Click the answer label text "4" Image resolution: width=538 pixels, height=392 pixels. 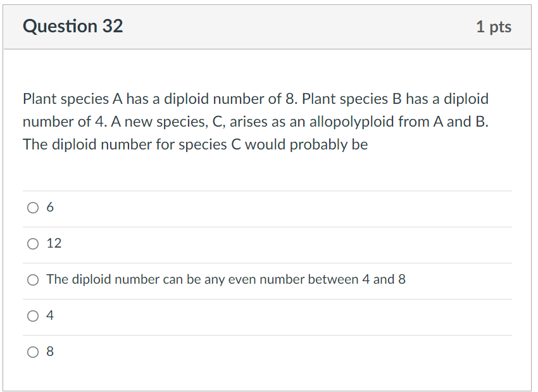[50, 315]
